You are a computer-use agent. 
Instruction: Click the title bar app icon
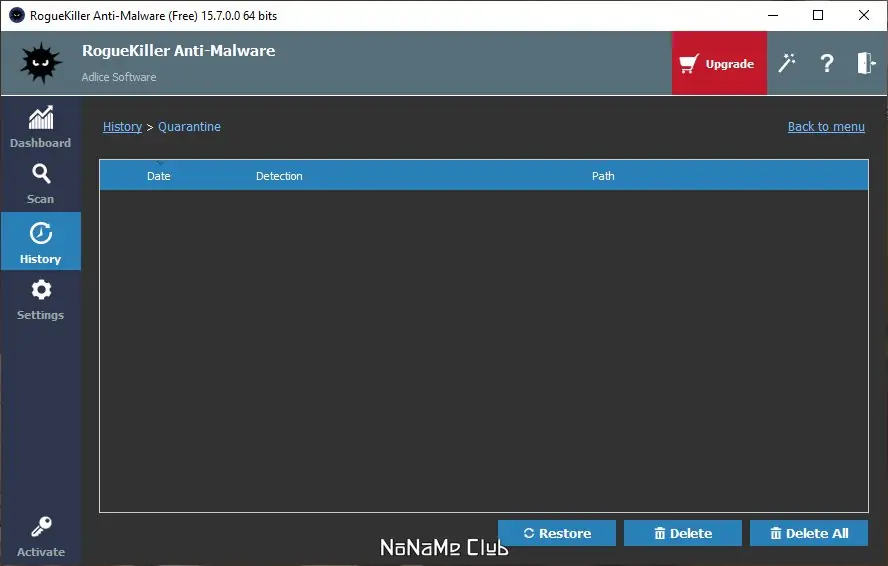click(x=17, y=15)
